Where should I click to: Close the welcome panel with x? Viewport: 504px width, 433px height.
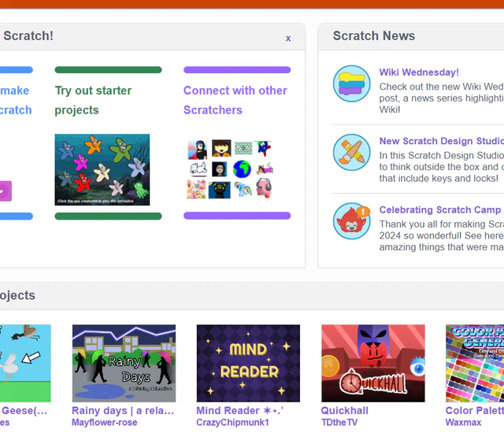pyautogui.click(x=288, y=38)
